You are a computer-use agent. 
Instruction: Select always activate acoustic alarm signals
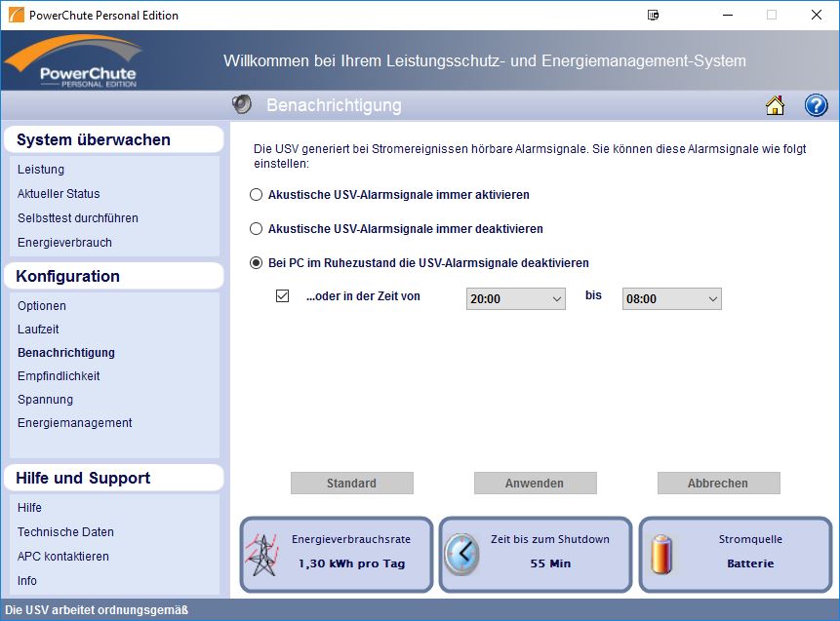pos(256,195)
